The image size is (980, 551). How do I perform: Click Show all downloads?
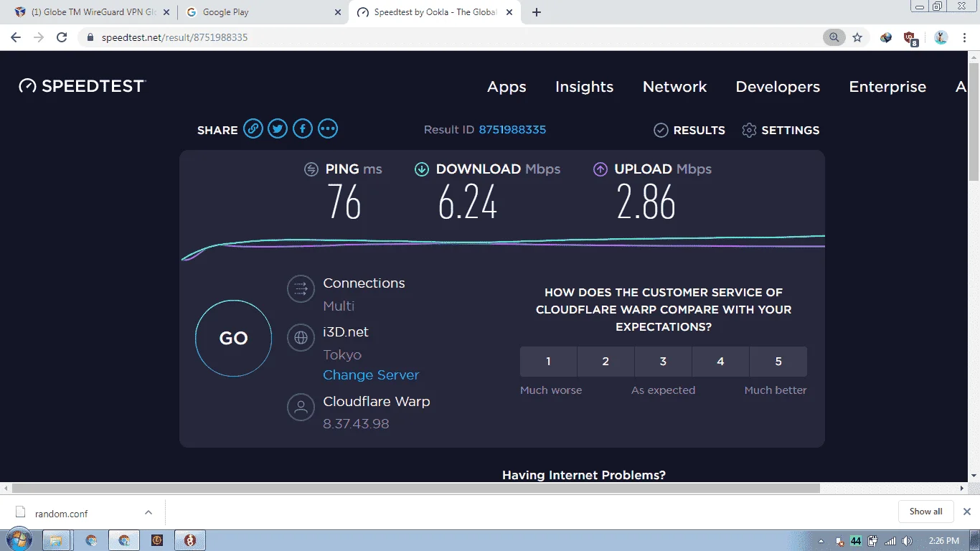[x=925, y=512]
